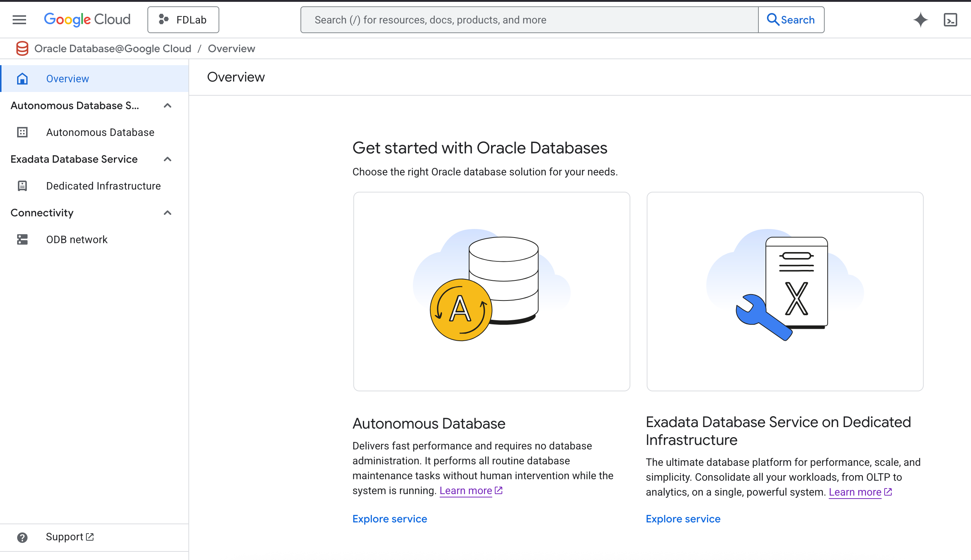Click the Autonomous Database grid icon
The height and width of the screenshot is (560, 971).
(22, 132)
